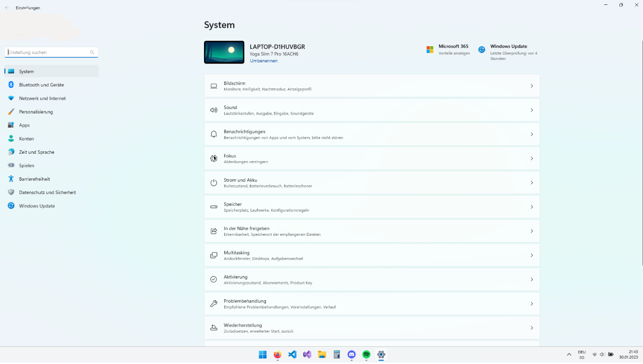This screenshot has height=364, width=643.
Task: Open Windows Update from the sidebar
Action: [37, 206]
